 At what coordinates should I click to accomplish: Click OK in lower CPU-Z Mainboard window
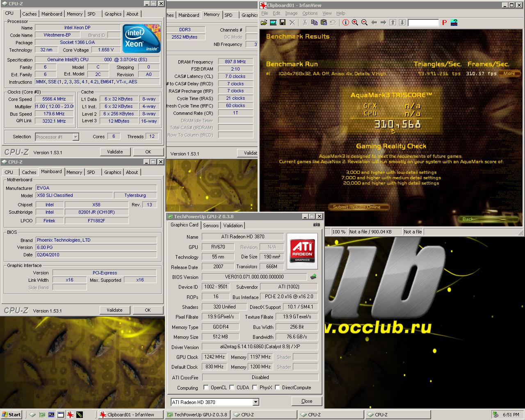click(148, 310)
